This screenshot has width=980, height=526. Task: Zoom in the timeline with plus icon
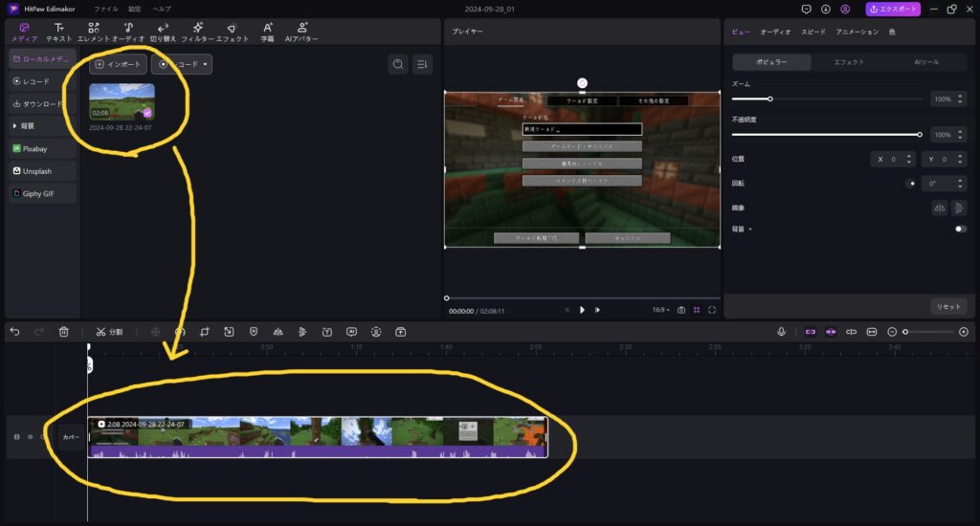(x=964, y=332)
